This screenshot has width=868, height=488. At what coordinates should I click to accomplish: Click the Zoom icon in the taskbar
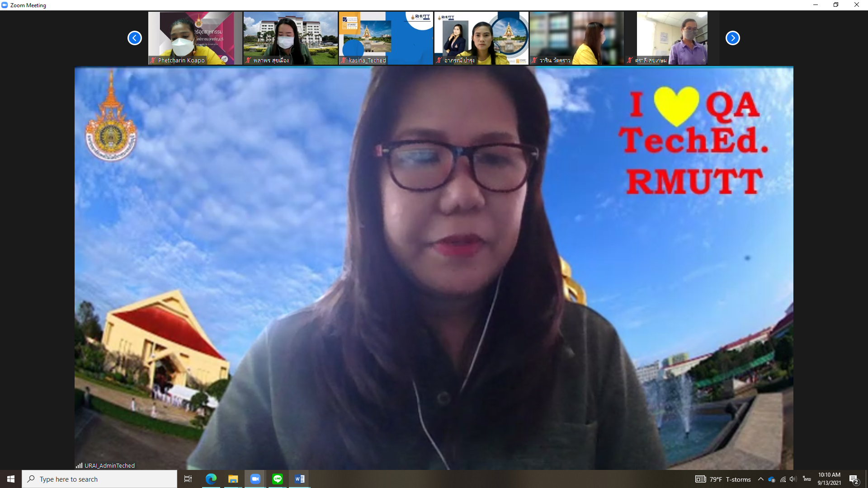[255, 479]
